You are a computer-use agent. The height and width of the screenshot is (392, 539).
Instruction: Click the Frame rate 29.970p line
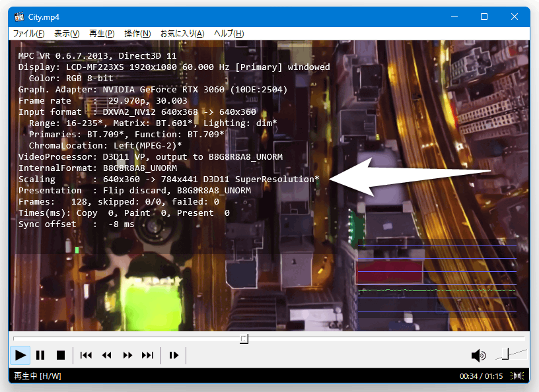point(103,101)
